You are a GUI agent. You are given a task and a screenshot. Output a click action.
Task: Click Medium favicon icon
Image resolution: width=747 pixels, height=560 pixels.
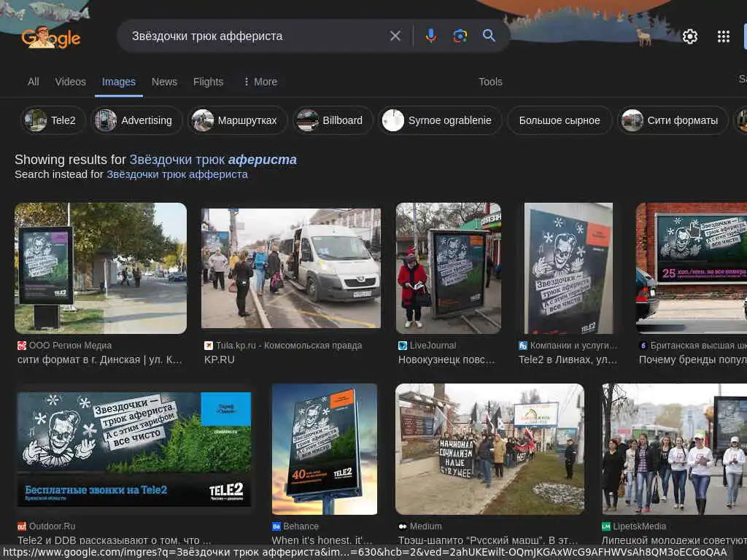pyautogui.click(x=402, y=526)
